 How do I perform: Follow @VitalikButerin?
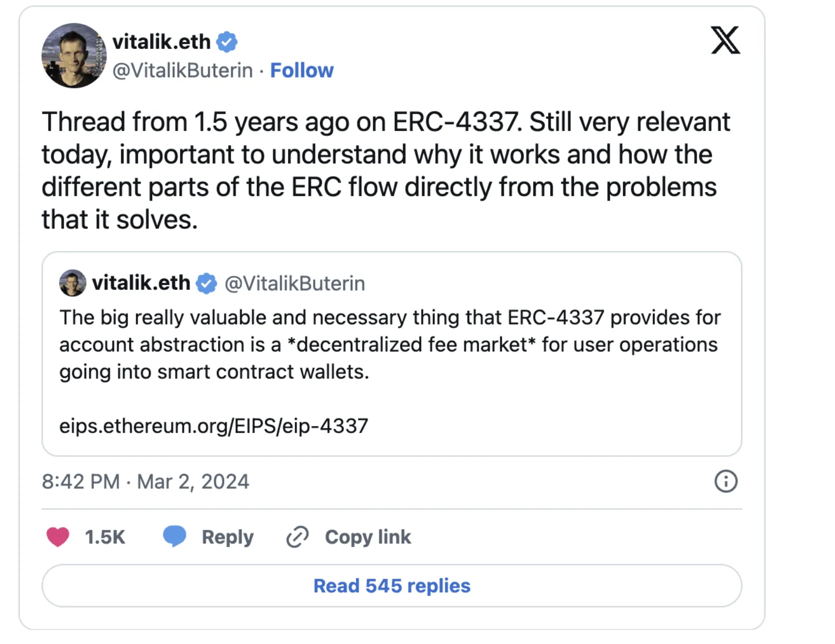pyautogui.click(x=302, y=71)
